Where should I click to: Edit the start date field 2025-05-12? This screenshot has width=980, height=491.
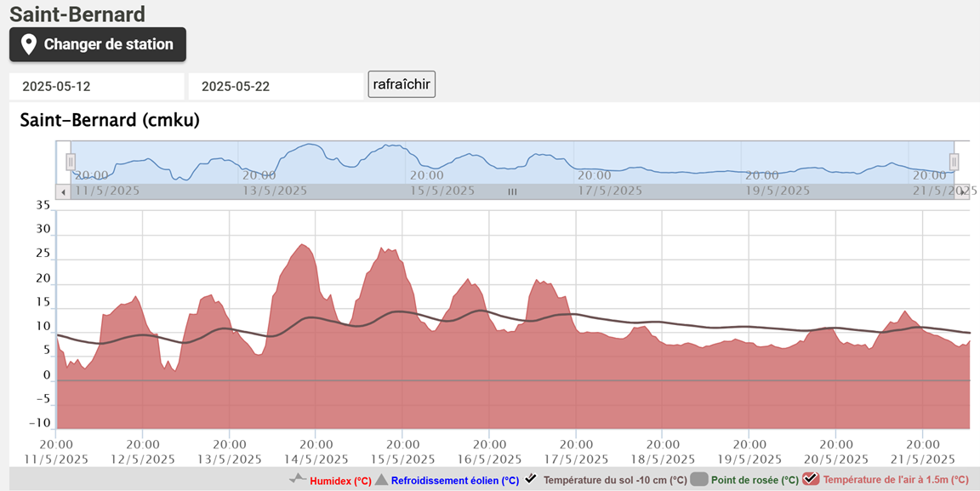[96, 86]
